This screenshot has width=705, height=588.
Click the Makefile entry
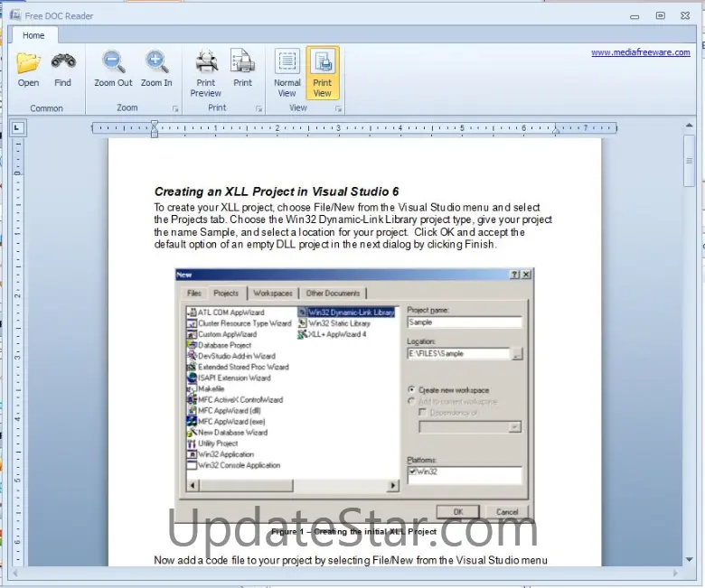206,388
